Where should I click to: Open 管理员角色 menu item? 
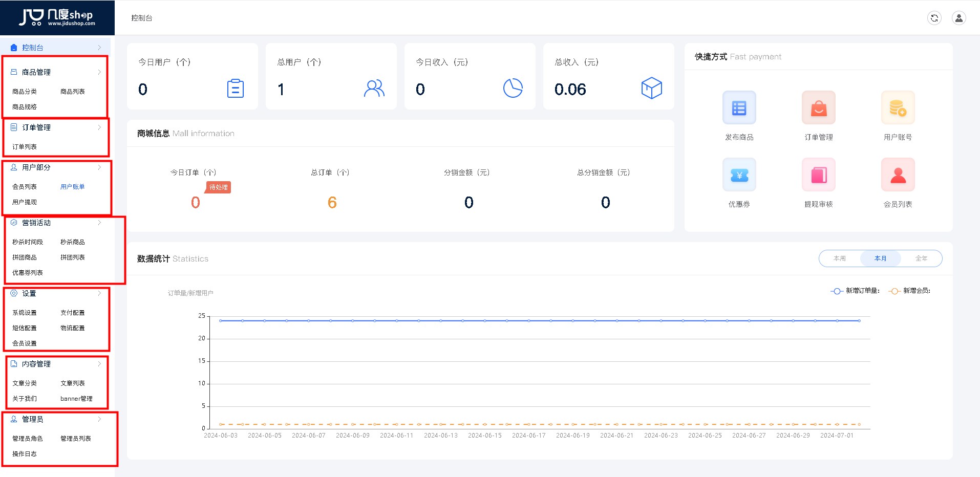pyautogui.click(x=28, y=439)
